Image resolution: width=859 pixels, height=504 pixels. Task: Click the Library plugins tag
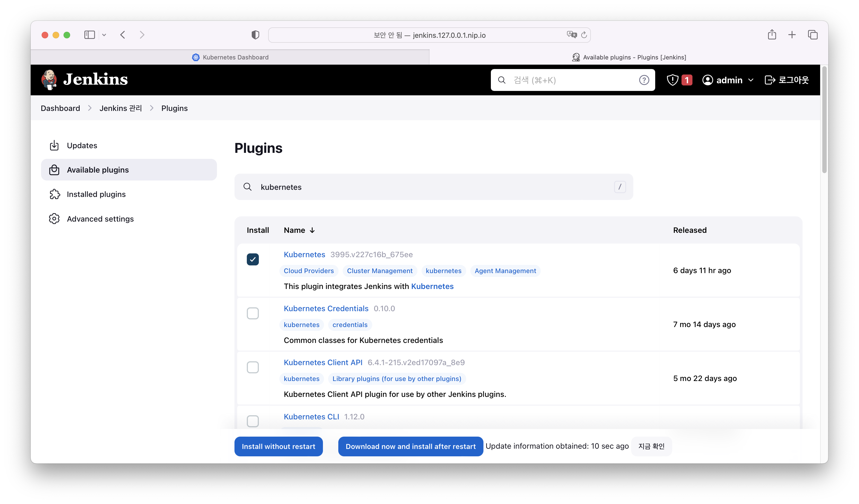pyautogui.click(x=397, y=379)
